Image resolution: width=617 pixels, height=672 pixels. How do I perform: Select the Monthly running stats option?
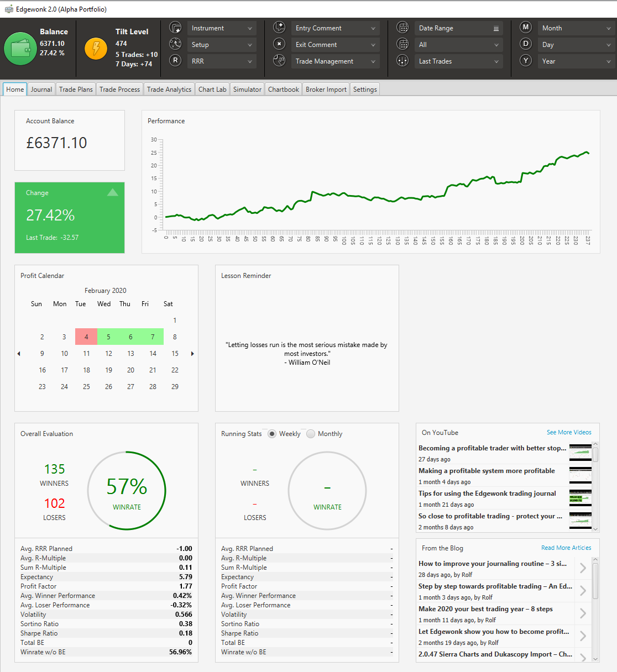(x=311, y=434)
